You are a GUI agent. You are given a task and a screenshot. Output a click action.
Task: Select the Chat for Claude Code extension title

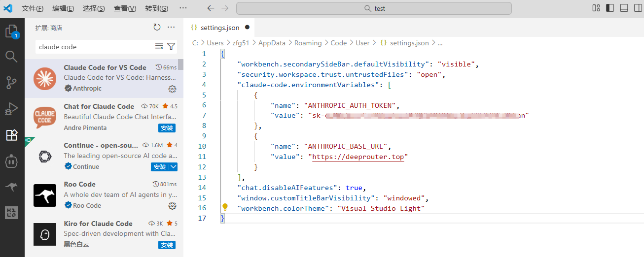pyautogui.click(x=99, y=106)
